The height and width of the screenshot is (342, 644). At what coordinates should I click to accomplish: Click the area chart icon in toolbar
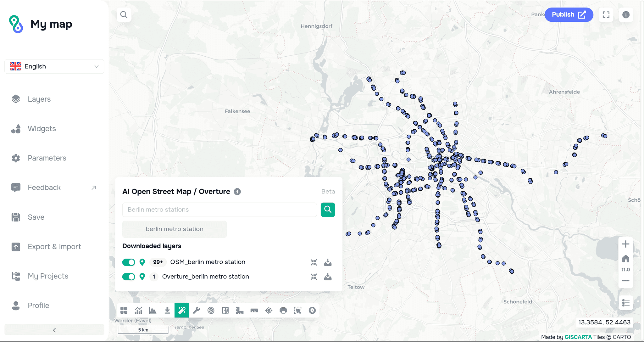click(153, 311)
